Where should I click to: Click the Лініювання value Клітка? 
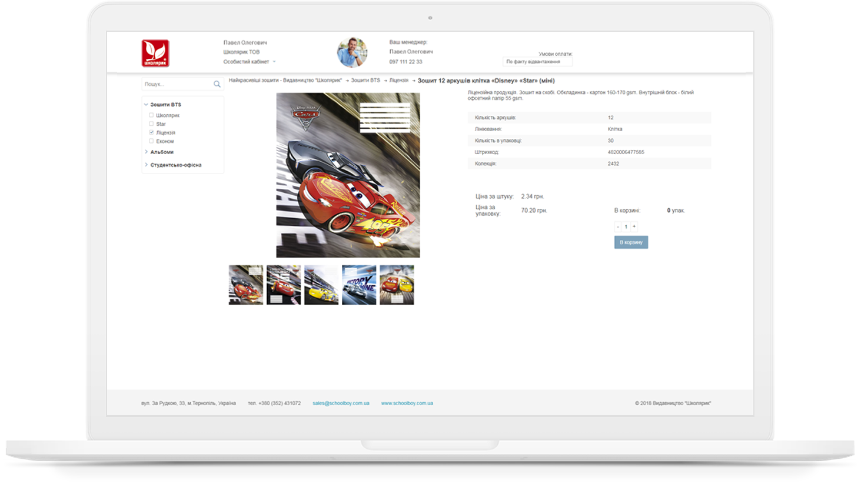click(x=615, y=129)
